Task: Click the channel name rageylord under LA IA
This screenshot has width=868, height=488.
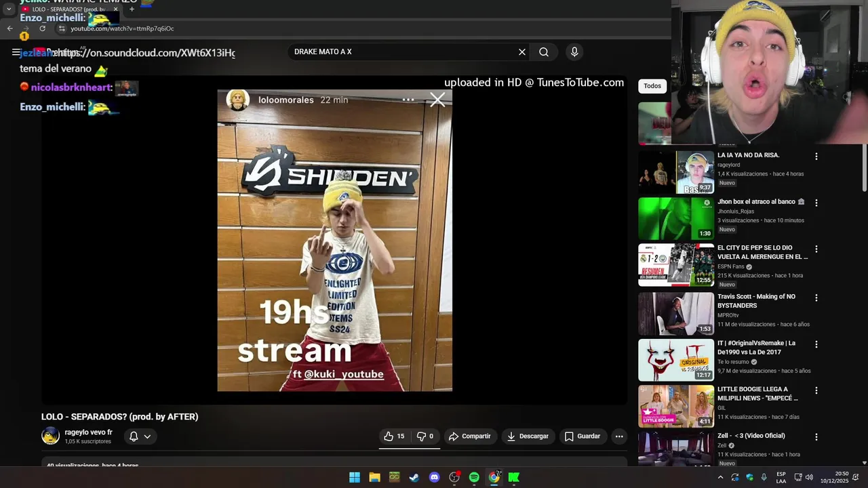Action: coord(728,165)
